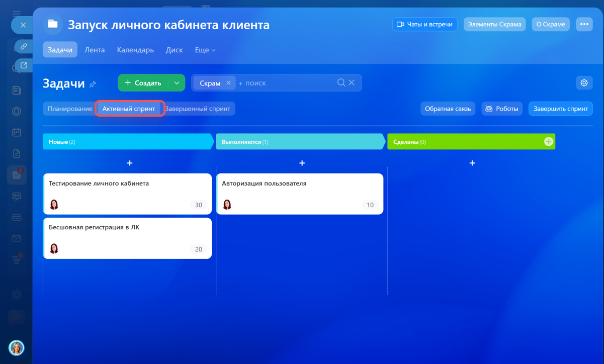Click the magnifier search icon

341,82
